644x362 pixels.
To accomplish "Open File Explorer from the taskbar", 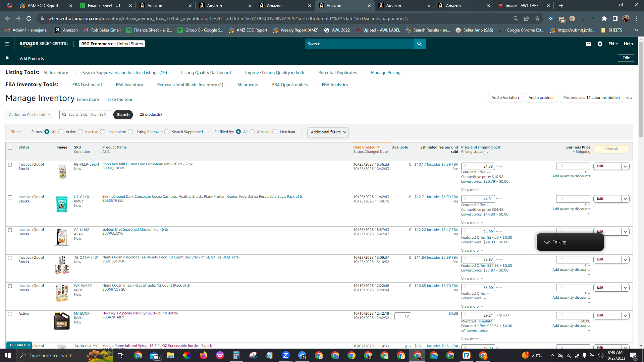I will click(171, 355).
